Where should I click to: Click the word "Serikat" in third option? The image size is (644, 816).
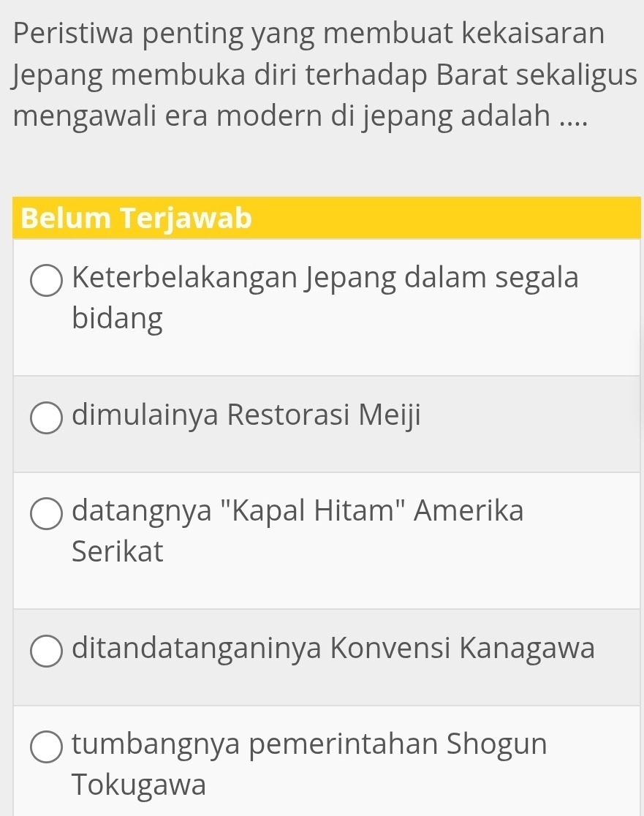coord(118,551)
